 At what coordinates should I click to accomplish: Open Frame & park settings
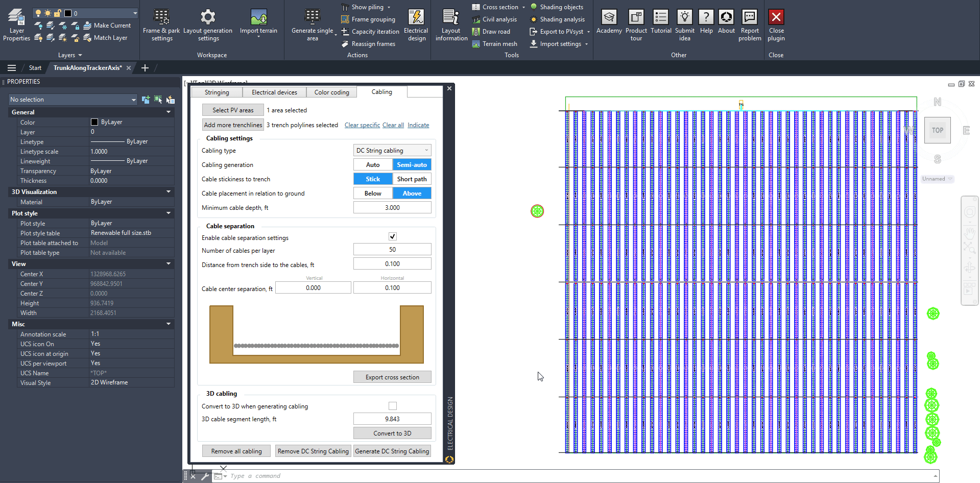click(x=161, y=25)
